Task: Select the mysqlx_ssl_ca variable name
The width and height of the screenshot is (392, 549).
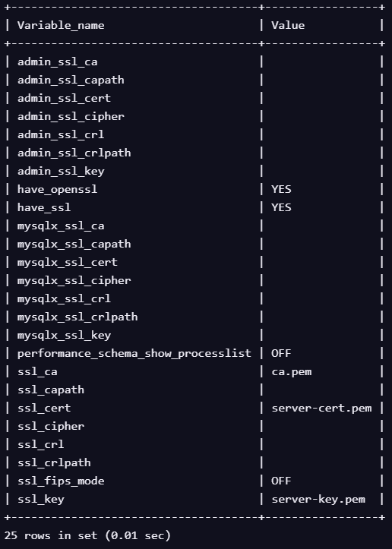Action: point(61,226)
